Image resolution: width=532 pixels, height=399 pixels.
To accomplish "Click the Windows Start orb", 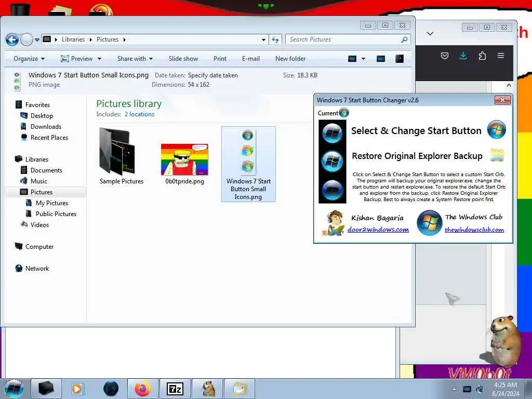I will (x=14, y=389).
